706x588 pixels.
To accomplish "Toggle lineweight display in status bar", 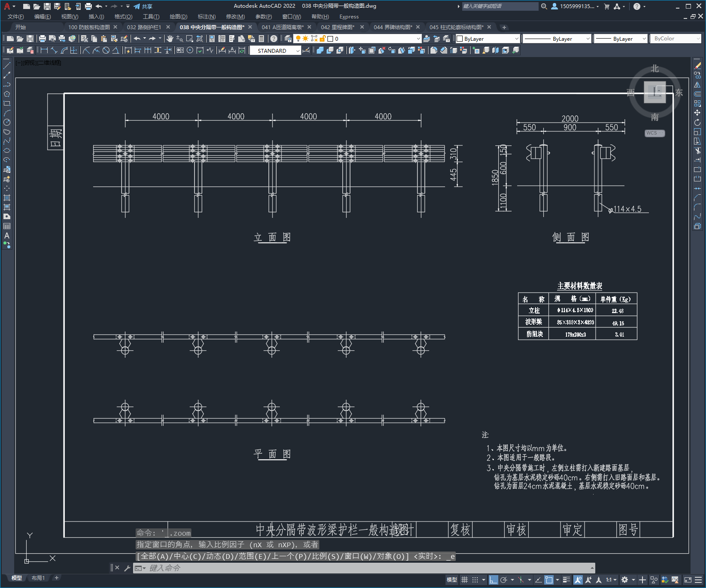I will [567, 580].
